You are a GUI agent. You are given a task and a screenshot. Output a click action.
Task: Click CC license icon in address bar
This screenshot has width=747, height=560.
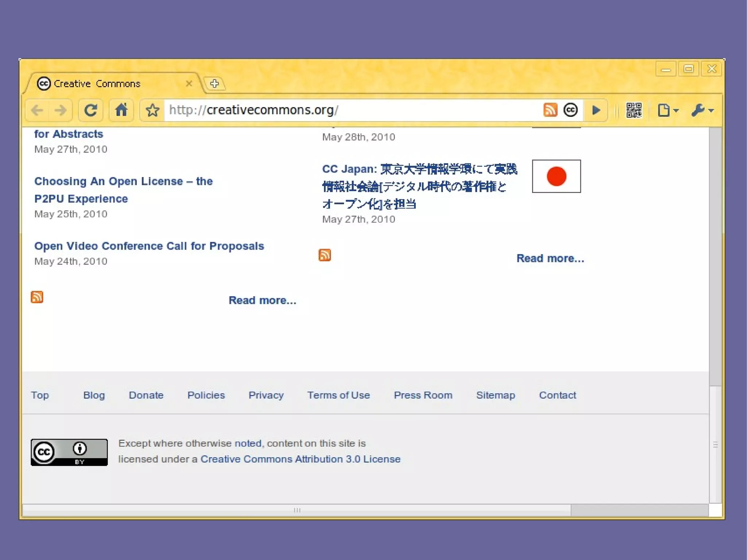[570, 110]
